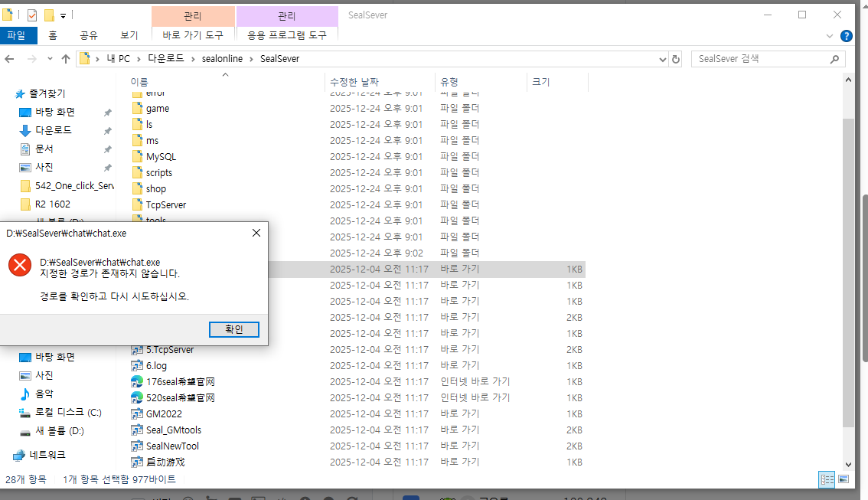This screenshot has width=868, height=500.
Task: Click the refresh icon beside the address bar
Action: [675, 59]
